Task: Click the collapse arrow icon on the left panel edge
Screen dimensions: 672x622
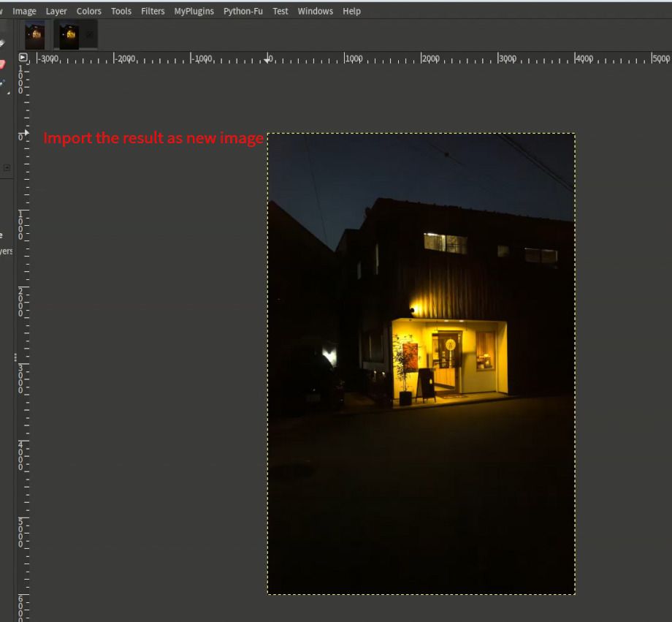Action: pyautogui.click(x=7, y=166)
